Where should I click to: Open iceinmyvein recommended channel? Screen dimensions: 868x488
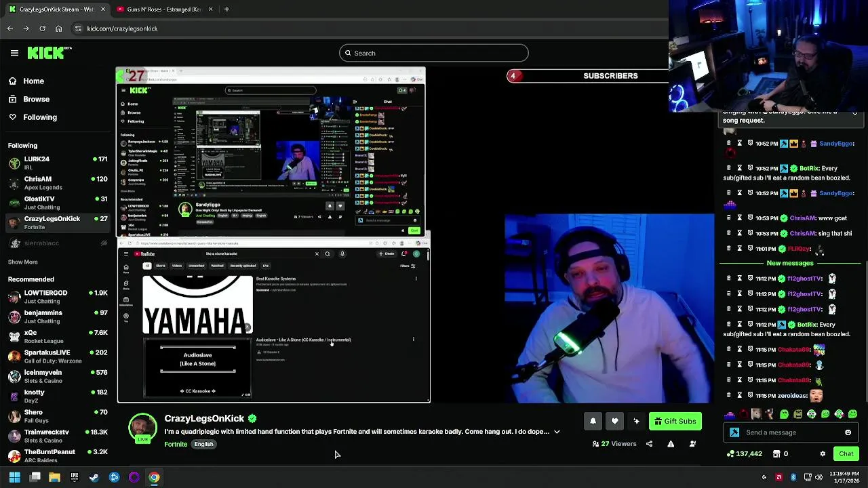coord(58,376)
